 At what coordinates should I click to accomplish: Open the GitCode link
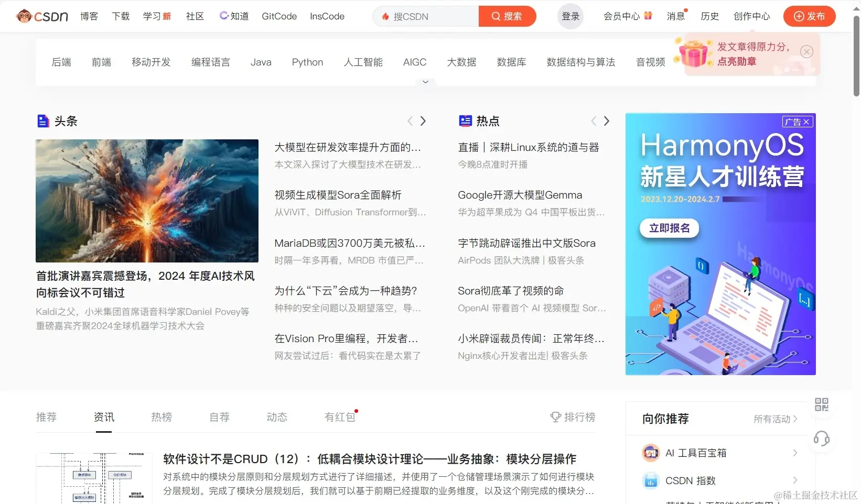click(279, 16)
